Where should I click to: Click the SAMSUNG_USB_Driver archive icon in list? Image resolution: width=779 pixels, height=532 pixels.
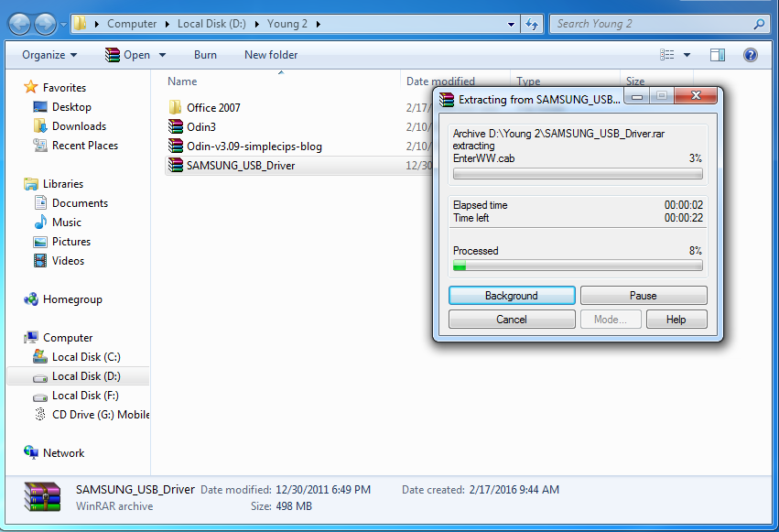[x=176, y=165]
